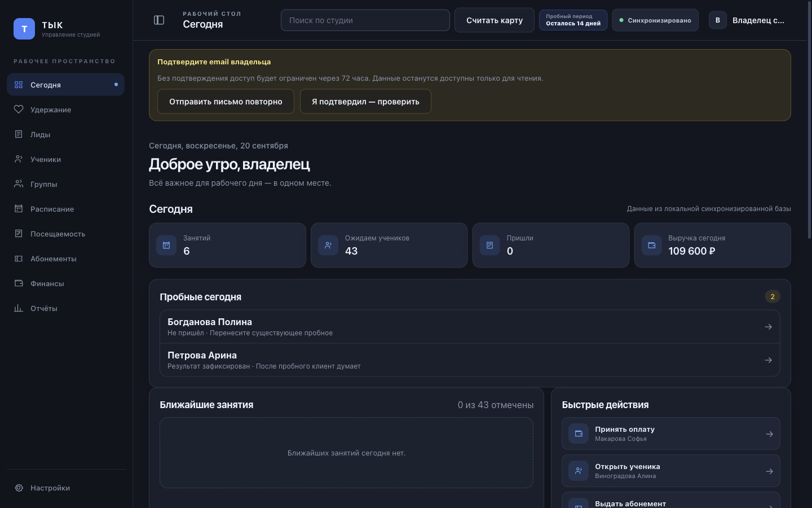Click the 109 600 ₽ revenue value

coord(691,251)
